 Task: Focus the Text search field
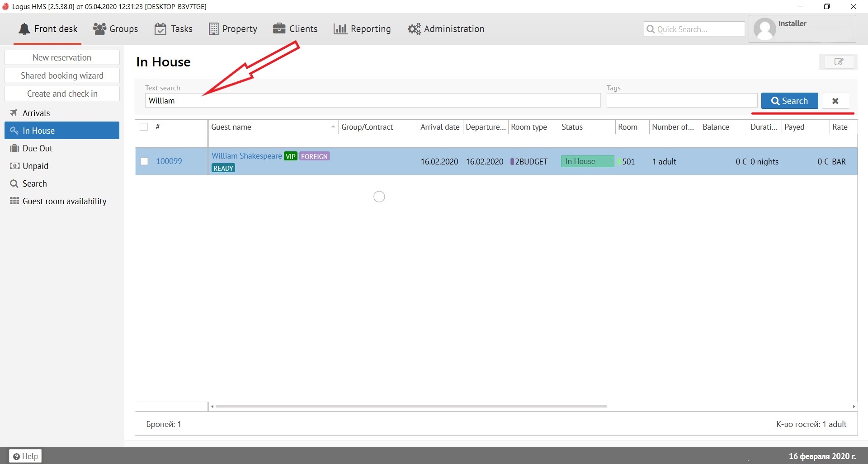click(x=373, y=101)
